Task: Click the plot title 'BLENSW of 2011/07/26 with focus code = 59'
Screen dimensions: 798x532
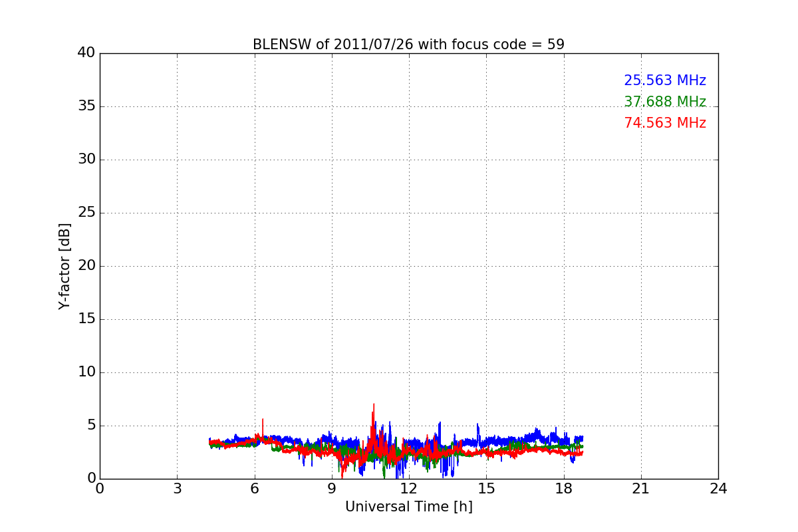Action: pos(408,45)
